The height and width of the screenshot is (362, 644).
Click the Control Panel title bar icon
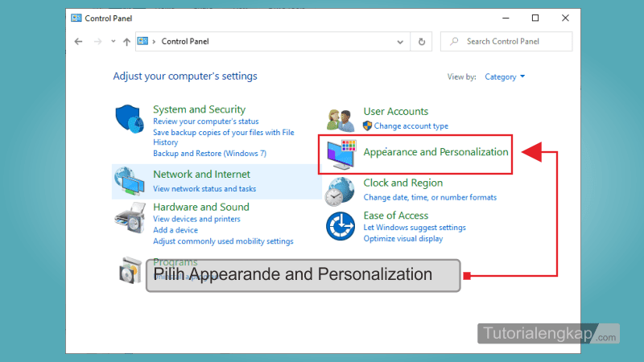point(76,18)
